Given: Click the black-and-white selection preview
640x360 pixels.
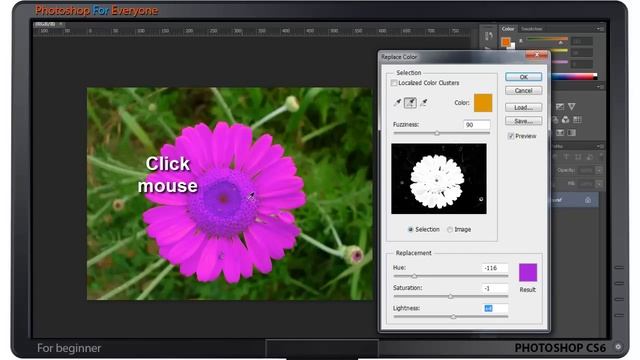Looking at the screenshot, I should pos(439,179).
